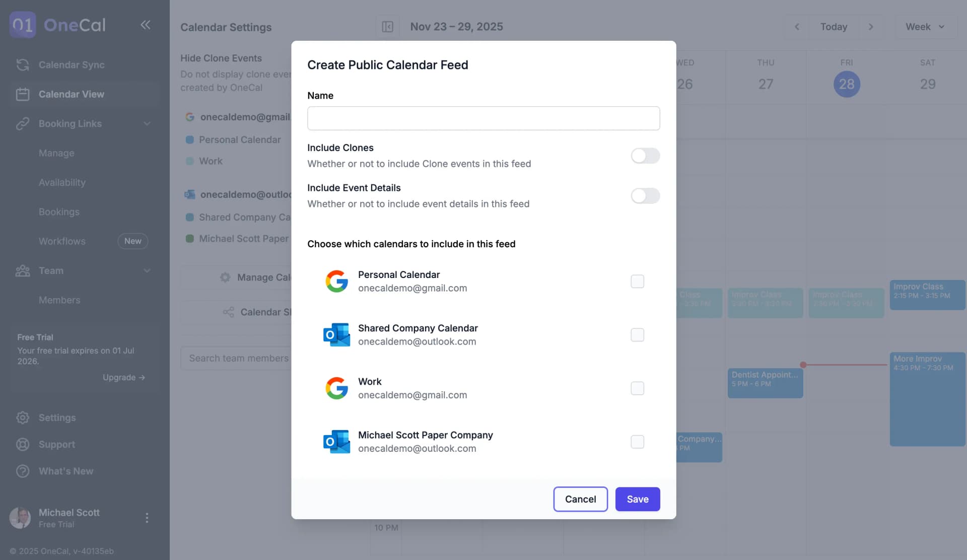
Task: Select the Calendar Sync icon in sidebar
Action: [x=23, y=64]
